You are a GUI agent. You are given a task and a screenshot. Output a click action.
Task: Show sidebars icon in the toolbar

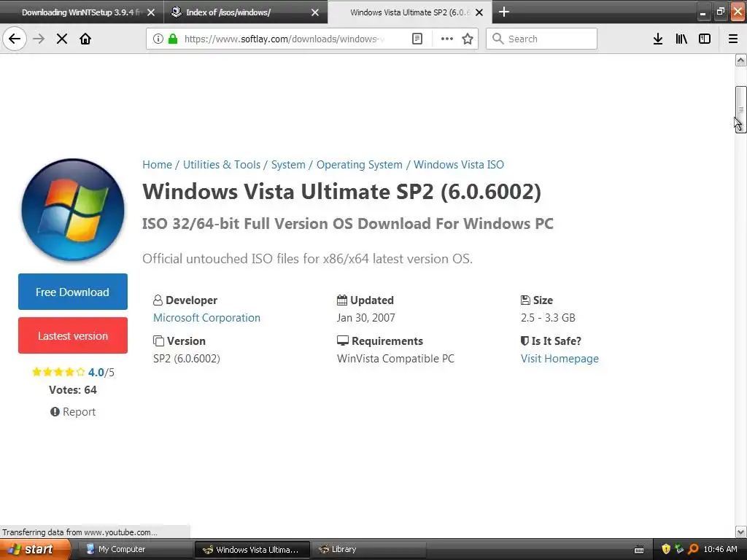705,39
